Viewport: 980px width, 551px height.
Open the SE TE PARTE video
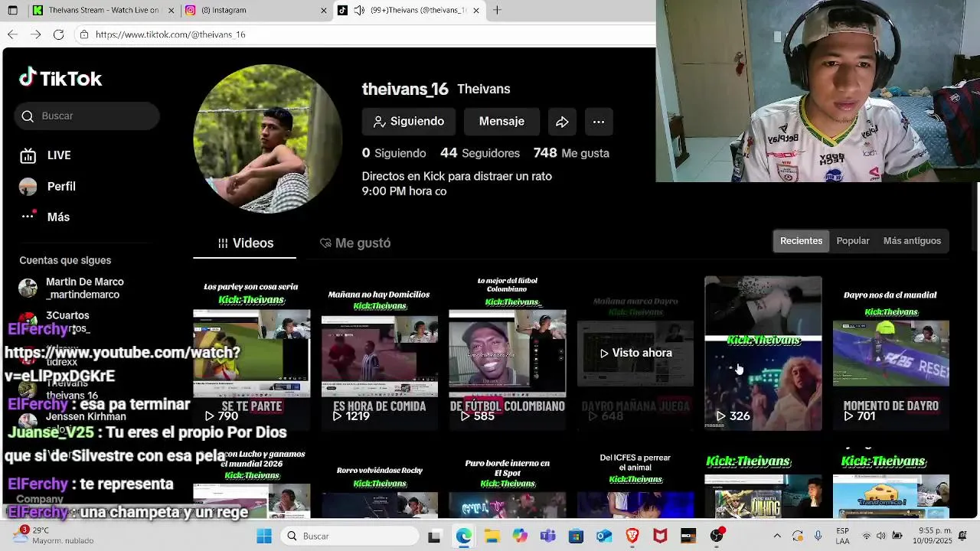pyautogui.click(x=252, y=353)
